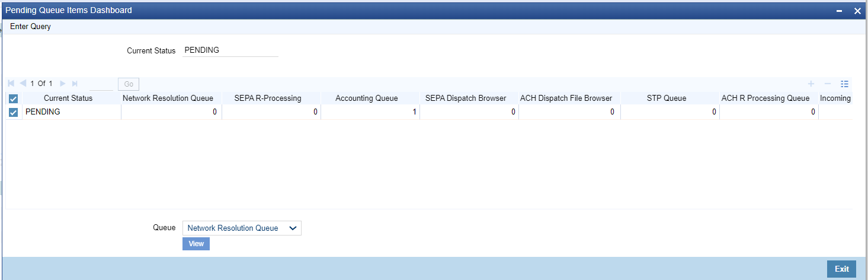This screenshot has height=280, width=868.
Task: Go to first page of results
Action: (x=11, y=84)
